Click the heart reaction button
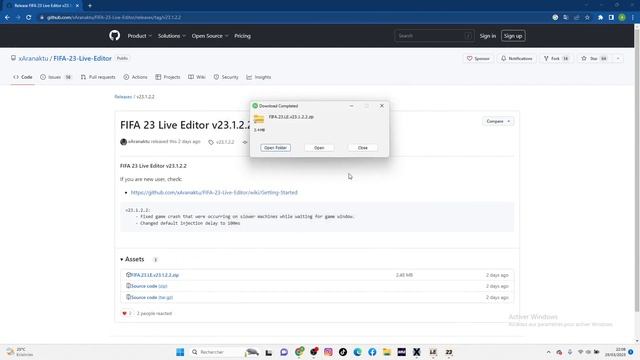 coord(127,313)
